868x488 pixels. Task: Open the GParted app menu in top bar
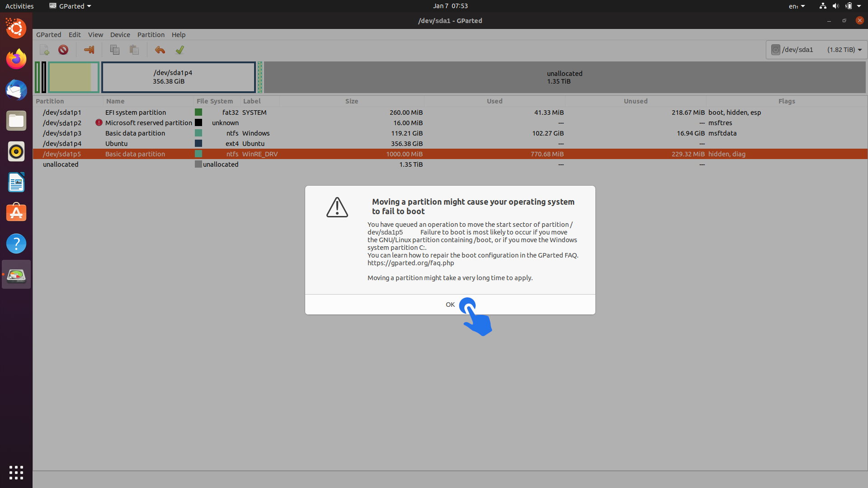70,6
